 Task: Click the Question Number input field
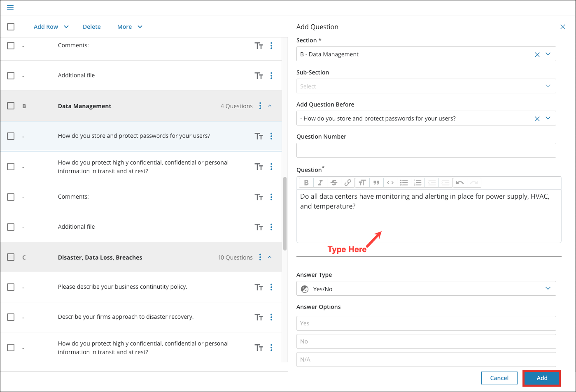[x=426, y=150]
